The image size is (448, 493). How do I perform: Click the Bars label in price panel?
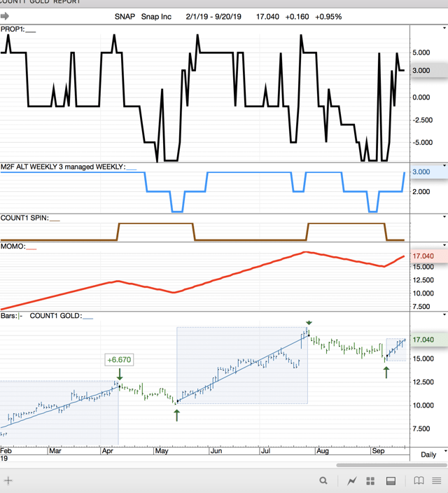[x=9, y=316]
